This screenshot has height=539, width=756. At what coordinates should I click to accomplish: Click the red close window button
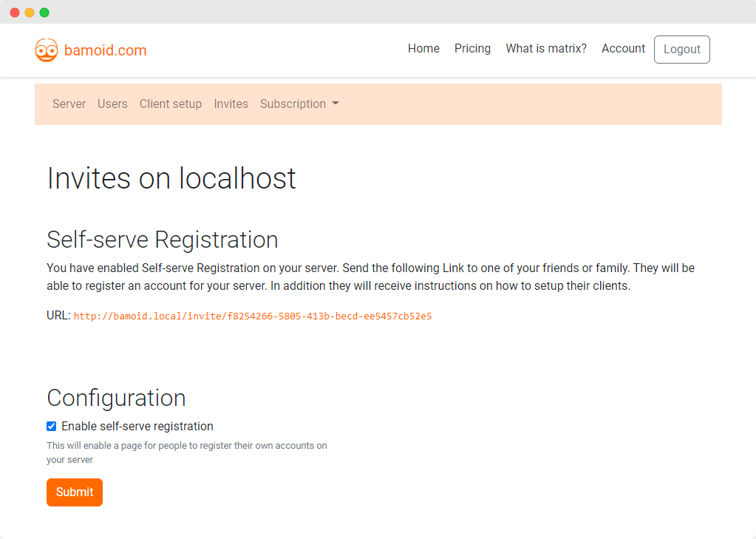click(15, 13)
